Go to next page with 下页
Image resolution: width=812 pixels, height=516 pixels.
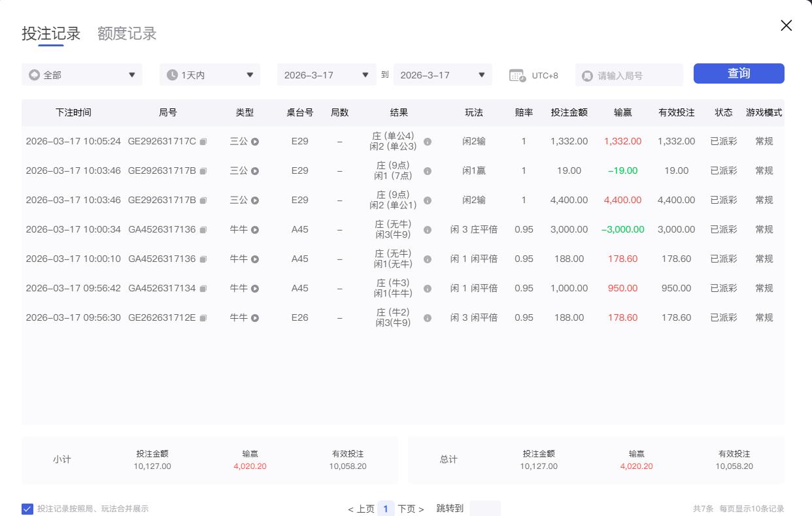(411, 509)
